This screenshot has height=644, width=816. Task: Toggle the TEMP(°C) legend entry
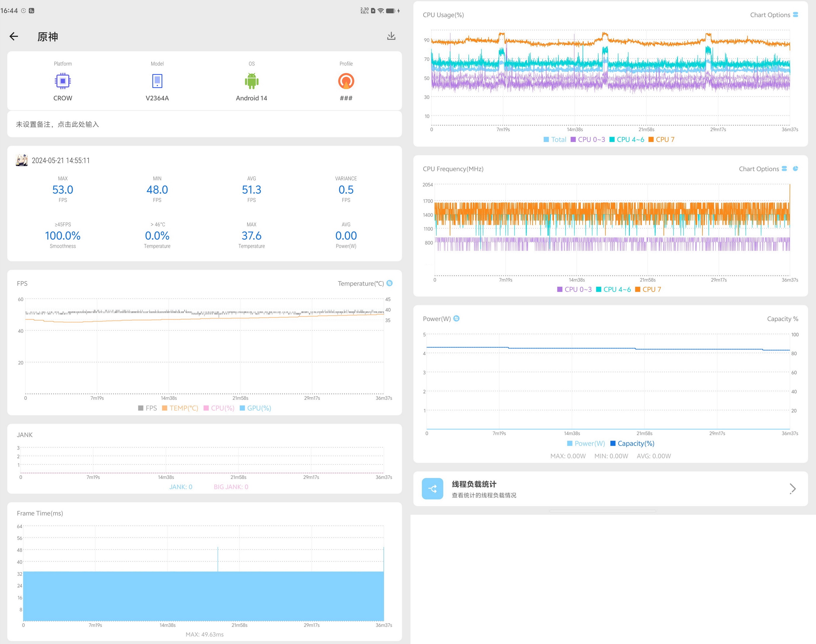(x=180, y=408)
